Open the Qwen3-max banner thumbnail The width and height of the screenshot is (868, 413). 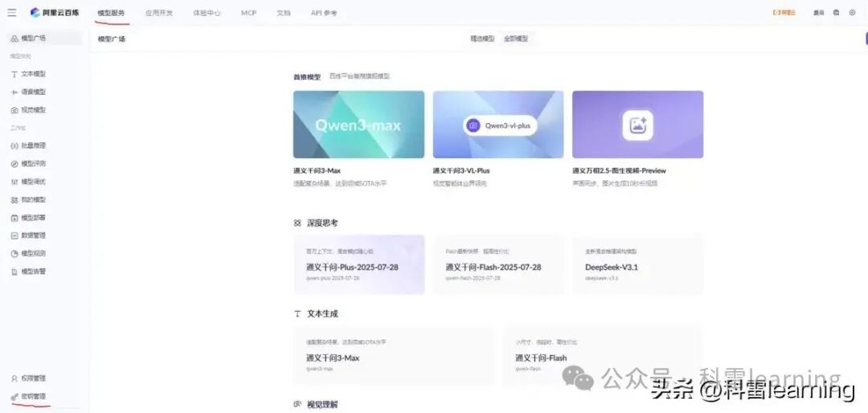358,125
